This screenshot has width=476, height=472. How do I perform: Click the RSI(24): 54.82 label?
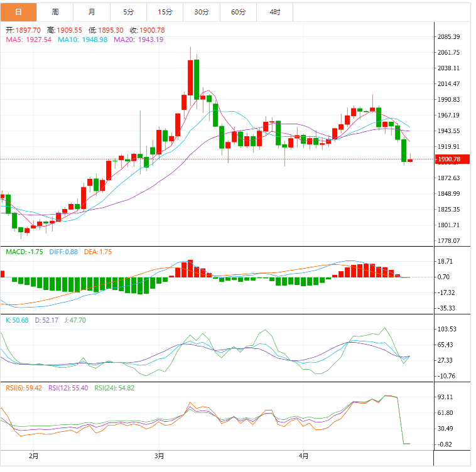pos(114,389)
